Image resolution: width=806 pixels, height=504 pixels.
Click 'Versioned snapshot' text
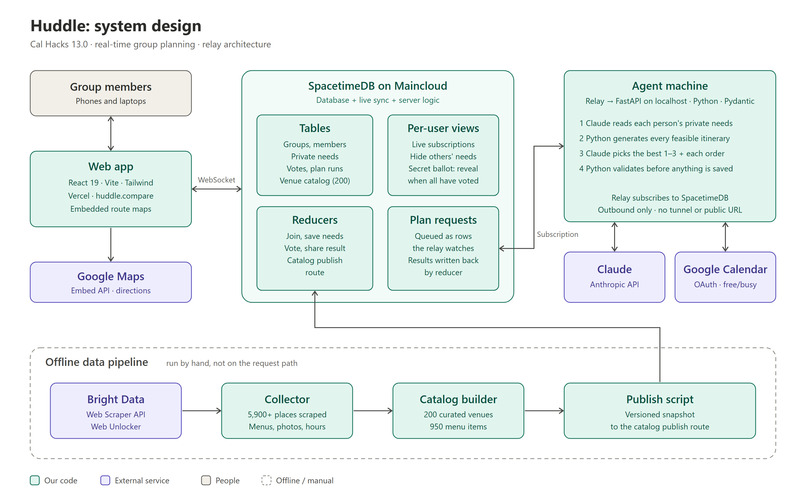pos(660,415)
